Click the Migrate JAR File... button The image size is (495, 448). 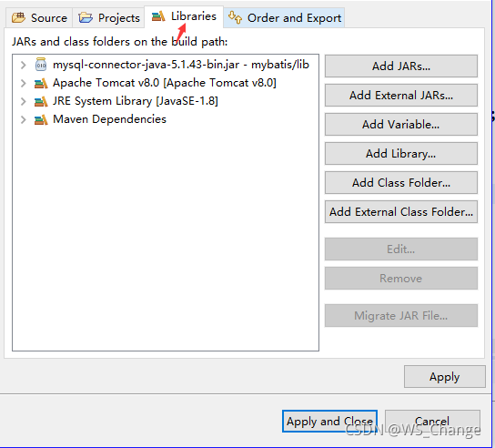[401, 316]
